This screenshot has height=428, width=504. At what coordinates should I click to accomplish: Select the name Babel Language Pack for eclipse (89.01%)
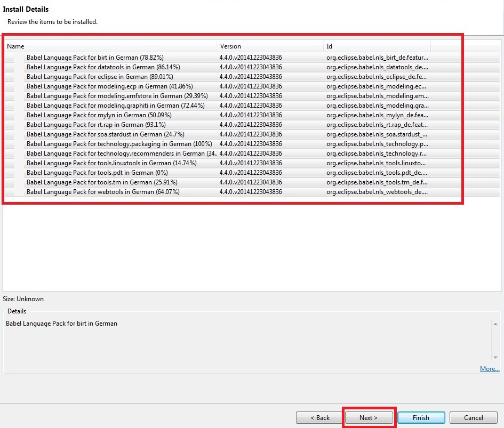coord(100,77)
